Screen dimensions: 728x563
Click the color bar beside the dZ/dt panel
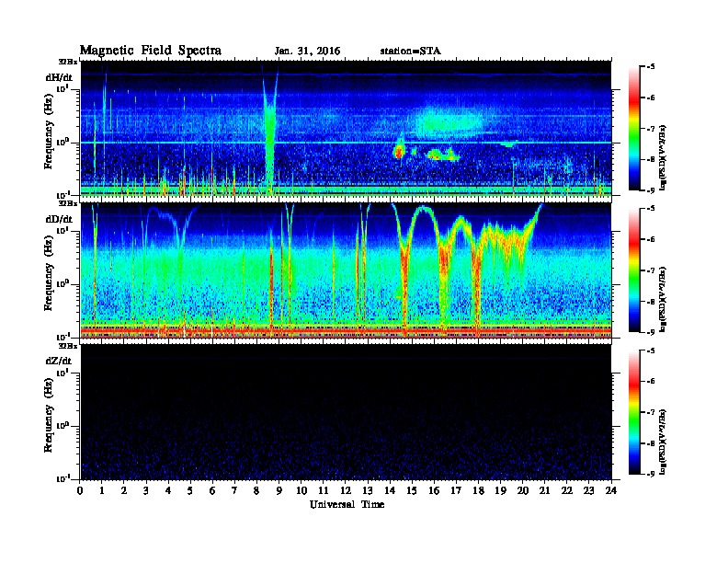click(x=634, y=412)
